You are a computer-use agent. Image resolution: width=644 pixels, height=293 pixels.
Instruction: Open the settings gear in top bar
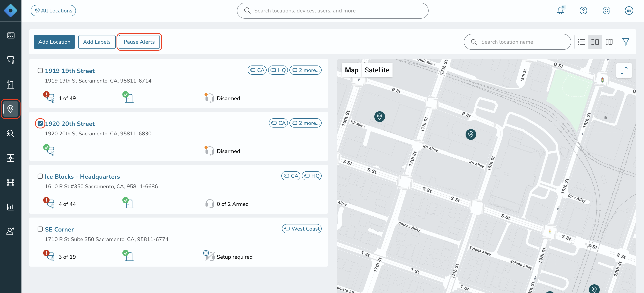pyautogui.click(x=606, y=11)
